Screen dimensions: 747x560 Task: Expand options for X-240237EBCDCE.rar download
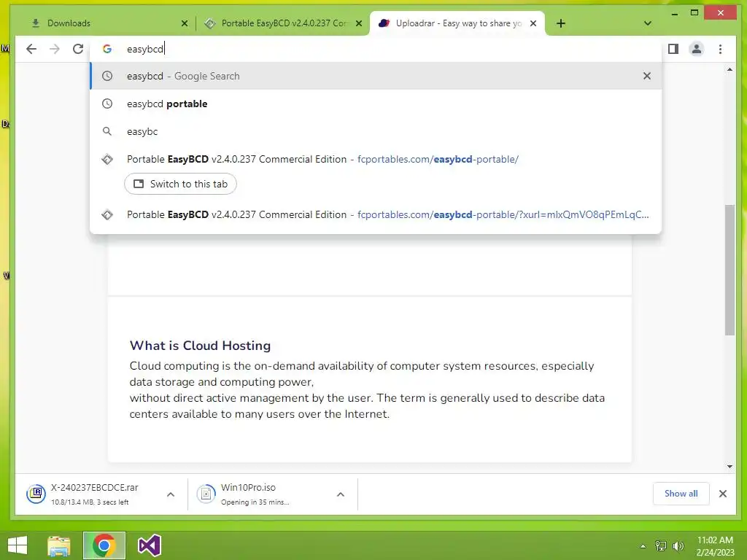coord(171,494)
